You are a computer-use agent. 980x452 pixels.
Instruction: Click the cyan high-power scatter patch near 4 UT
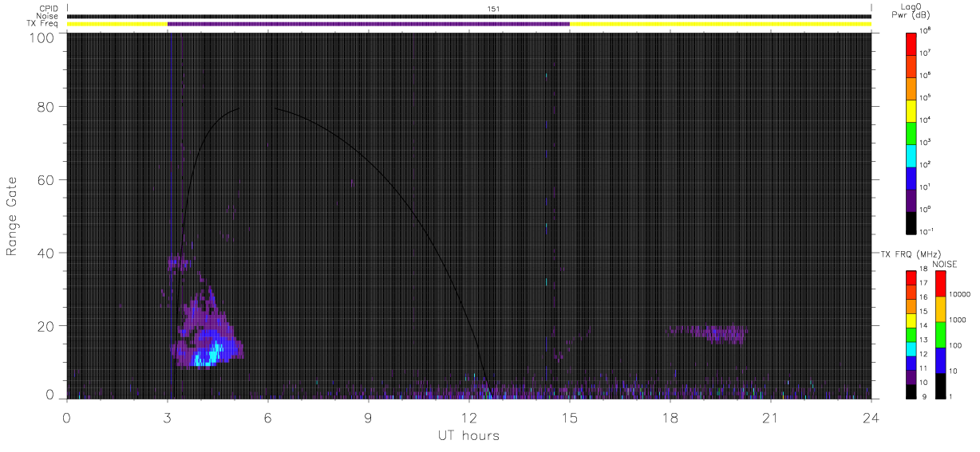(208, 354)
